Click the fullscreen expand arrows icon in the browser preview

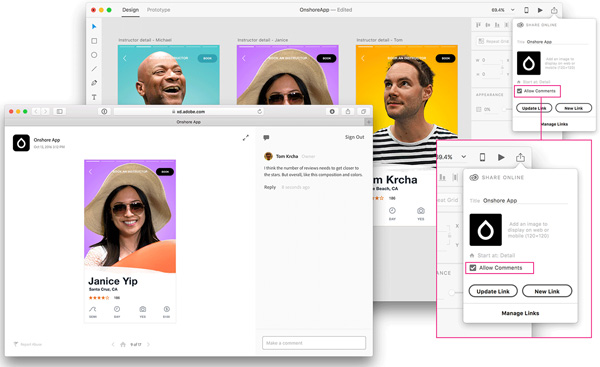246,138
